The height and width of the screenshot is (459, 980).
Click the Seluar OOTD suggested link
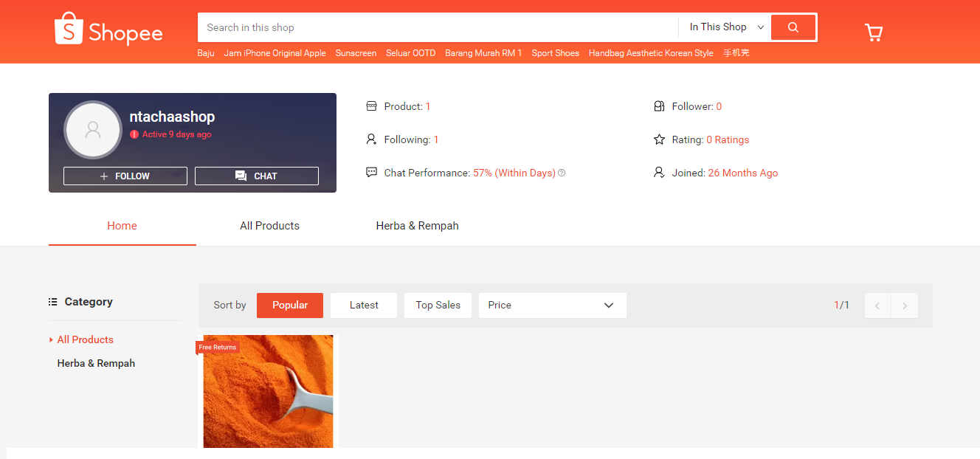(x=411, y=53)
